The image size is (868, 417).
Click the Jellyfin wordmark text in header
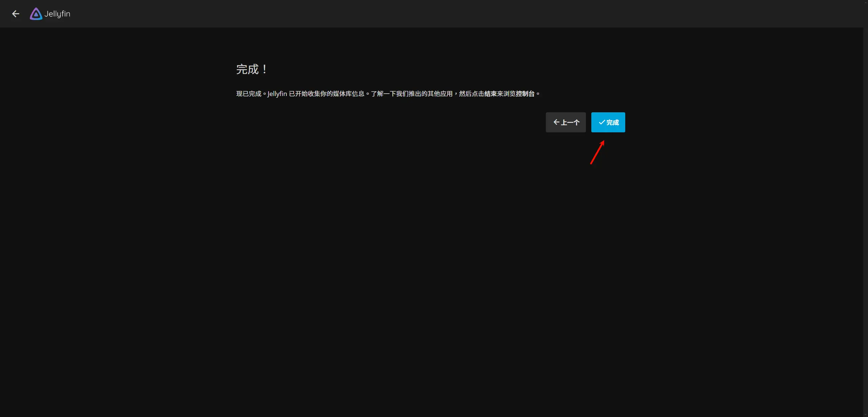(x=57, y=14)
